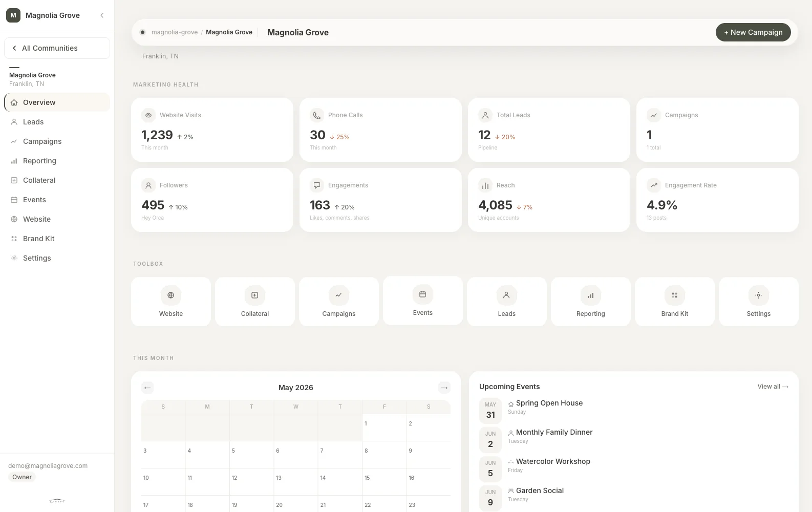The image size is (812, 512).
Task: Open the Collateral toolbox tile
Action: 255,302
